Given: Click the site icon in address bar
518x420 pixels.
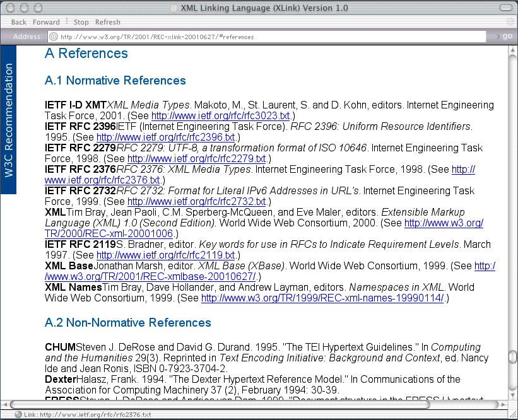Looking at the screenshot, I should point(54,37).
